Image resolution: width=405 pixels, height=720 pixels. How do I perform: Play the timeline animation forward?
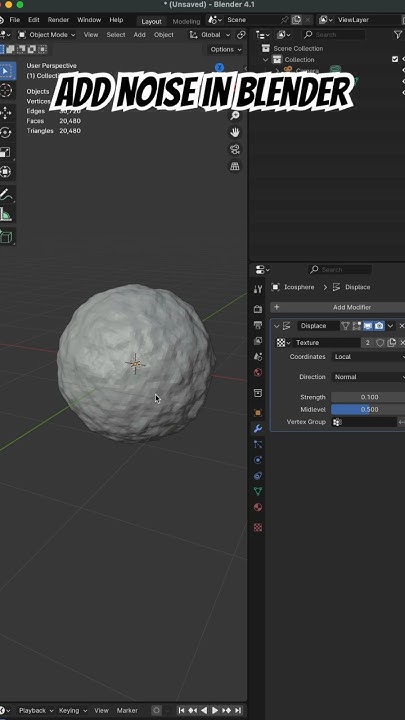click(215, 710)
